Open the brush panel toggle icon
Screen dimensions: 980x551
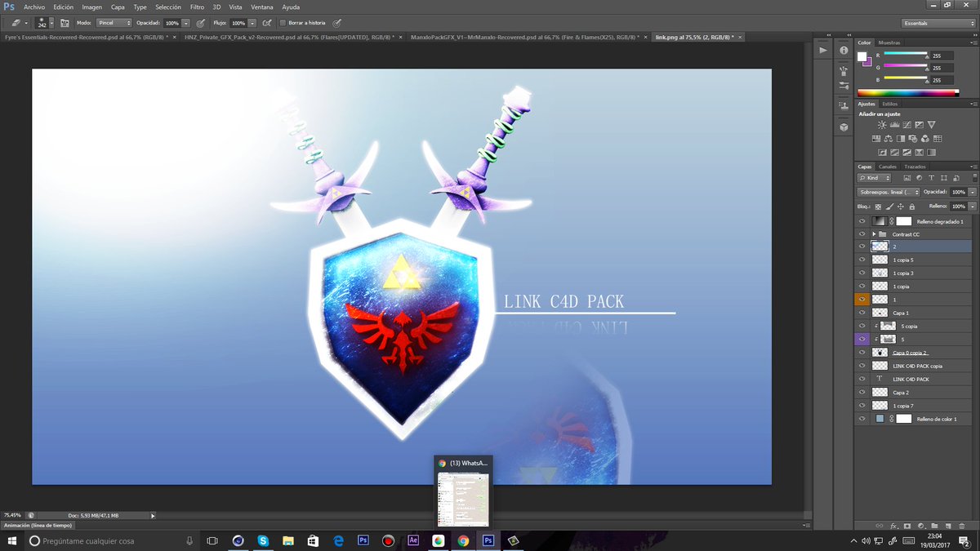[65, 23]
